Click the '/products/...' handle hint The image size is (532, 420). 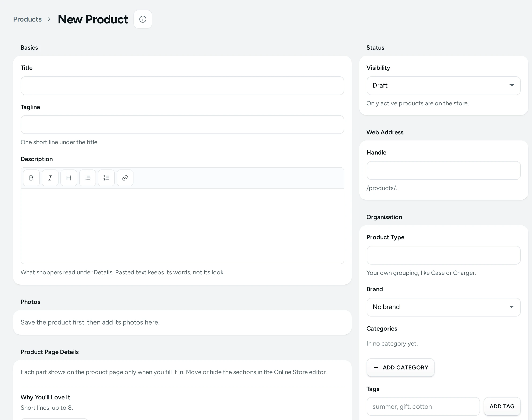(x=383, y=188)
